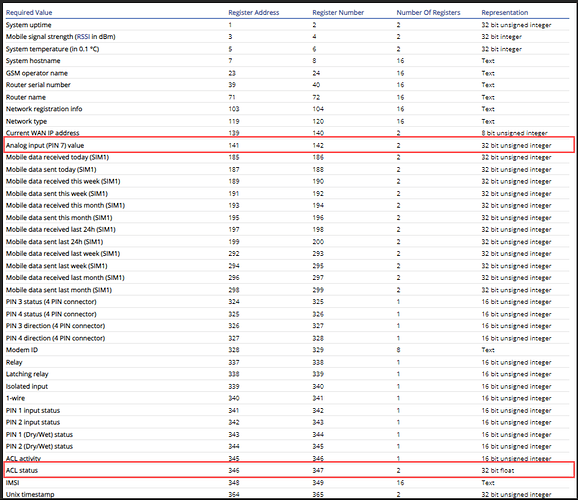
Task: Click register number 347 in ACL status row
Action: 318,471
